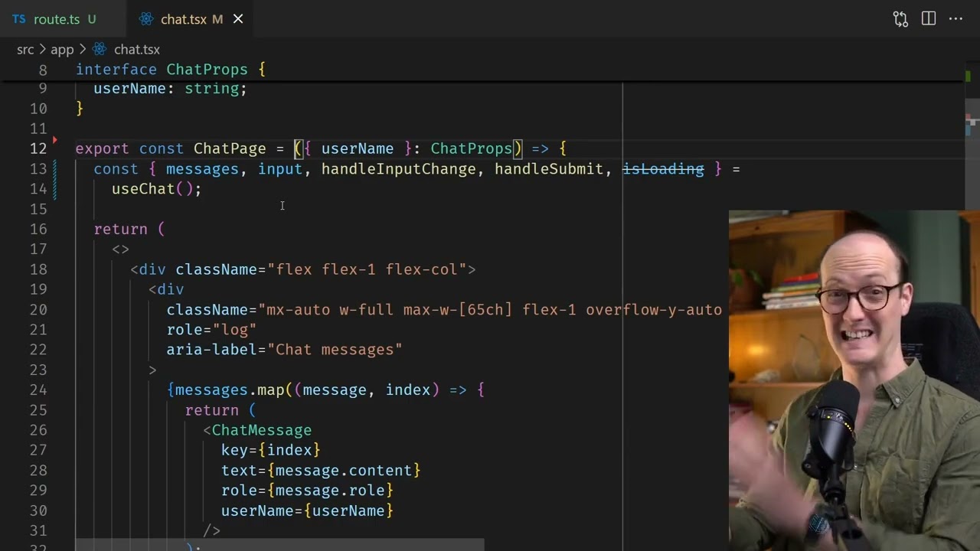The image size is (980, 551).
Task: Click the userName={userName} prop
Action: click(307, 510)
